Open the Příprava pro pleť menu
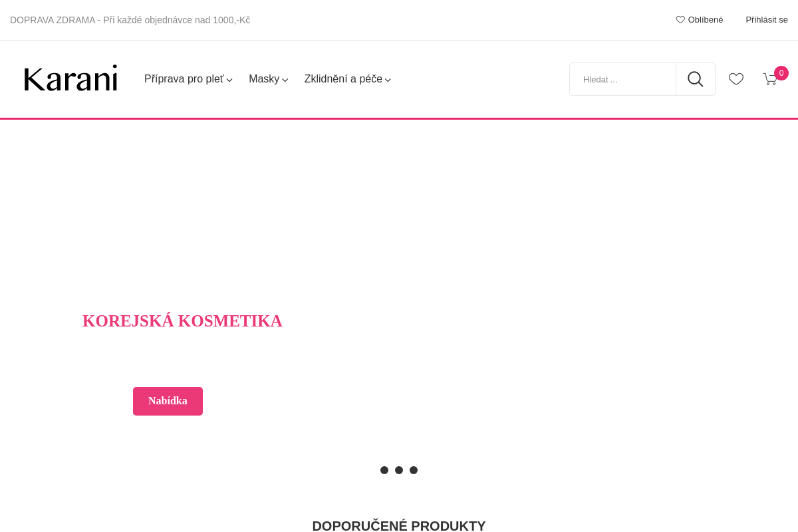Screen dimensions: 798x532 [x=184, y=79]
